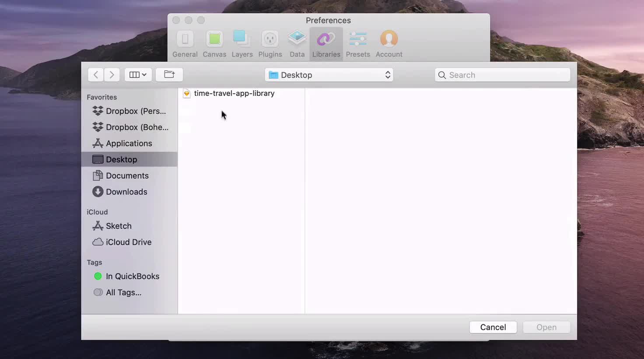Open the Desktop location dropdown

coord(329,75)
